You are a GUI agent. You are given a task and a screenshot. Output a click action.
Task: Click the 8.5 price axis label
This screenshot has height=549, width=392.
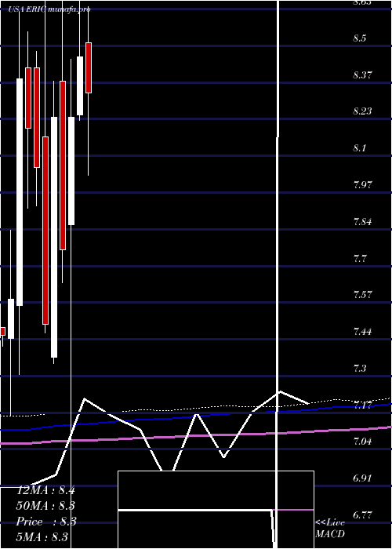pyautogui.click(x=359, y=38)
